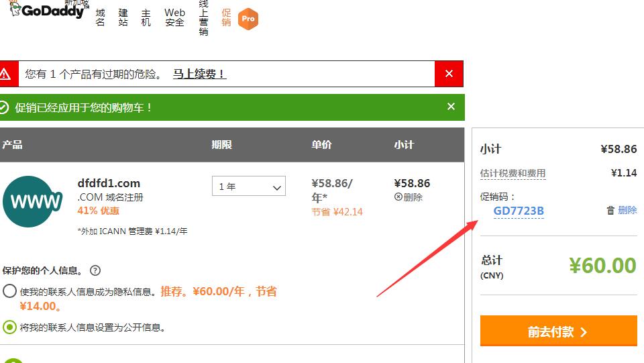Click the 马上续费 renewal link
This screenshot has width=644, height=363.
(x=199, y=74)
